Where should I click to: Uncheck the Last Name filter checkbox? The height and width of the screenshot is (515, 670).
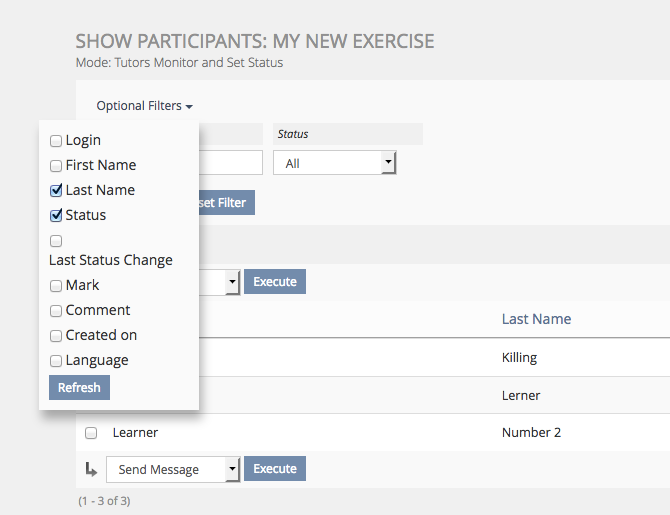click(56, 190)
